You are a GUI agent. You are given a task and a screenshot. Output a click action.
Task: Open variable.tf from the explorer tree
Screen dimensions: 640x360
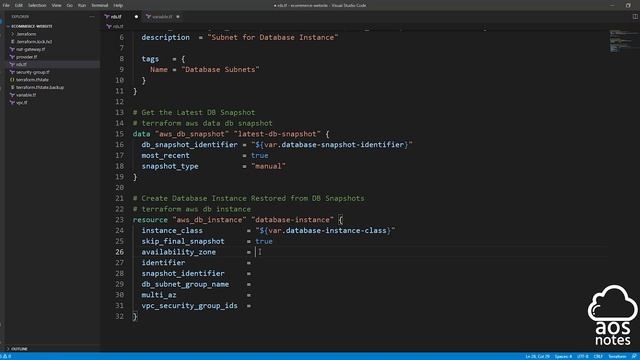(26, 95)
